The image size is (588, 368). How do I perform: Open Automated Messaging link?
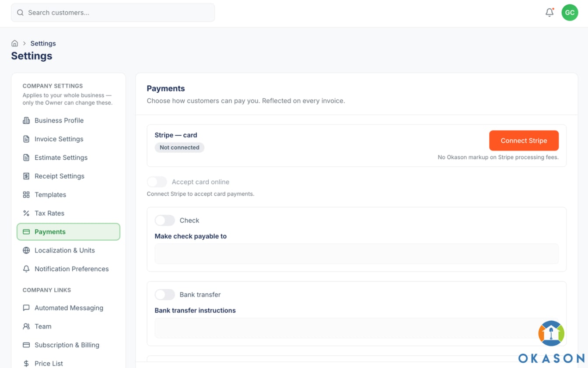tap(68, 308)
